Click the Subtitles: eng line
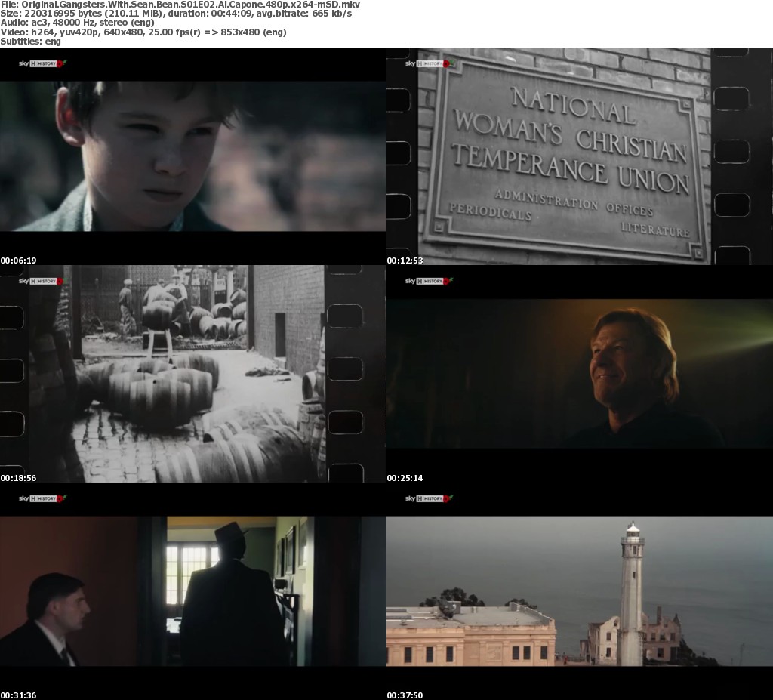This screenshot has height=700, width=773. pyautogui.click(x=31, y=42)
